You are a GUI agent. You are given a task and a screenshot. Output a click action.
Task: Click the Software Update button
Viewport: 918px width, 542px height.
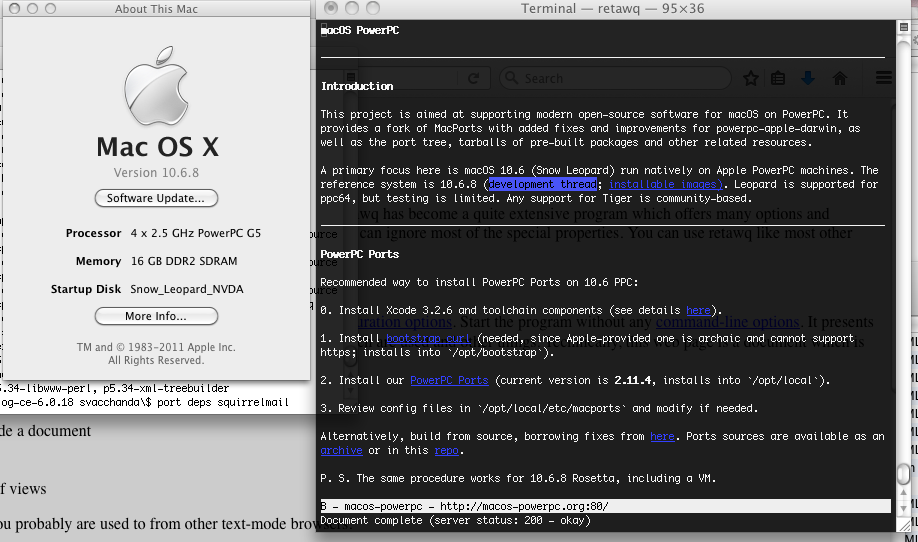coord(156,198)
